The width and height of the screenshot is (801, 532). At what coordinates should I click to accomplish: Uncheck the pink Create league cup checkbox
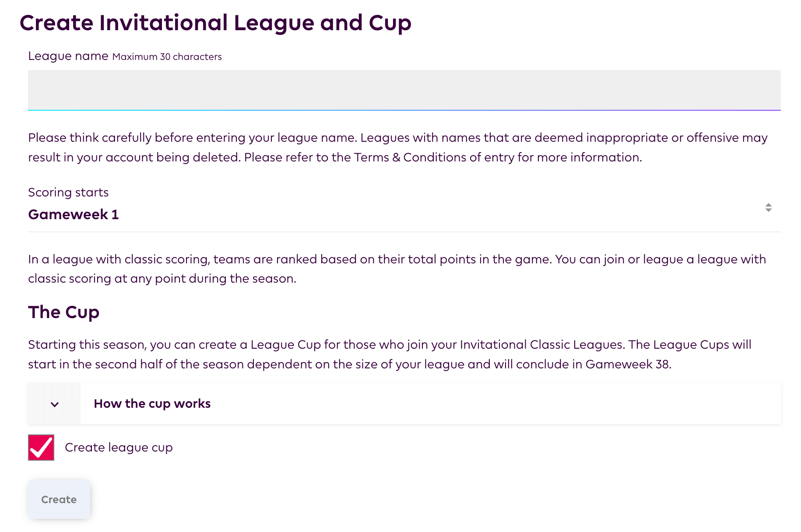(41, 448)
